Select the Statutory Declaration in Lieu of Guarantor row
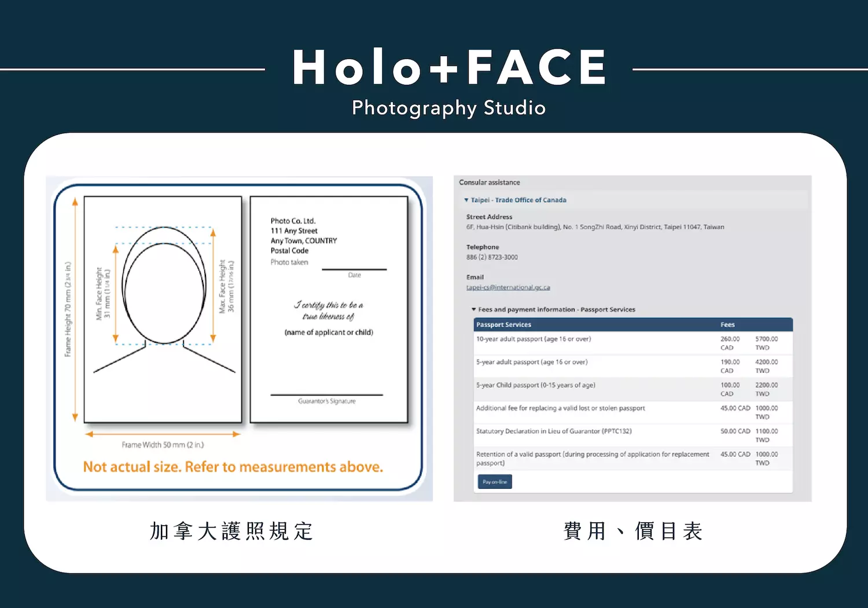Viewport: 868px width, 608px height. (633, 436)
